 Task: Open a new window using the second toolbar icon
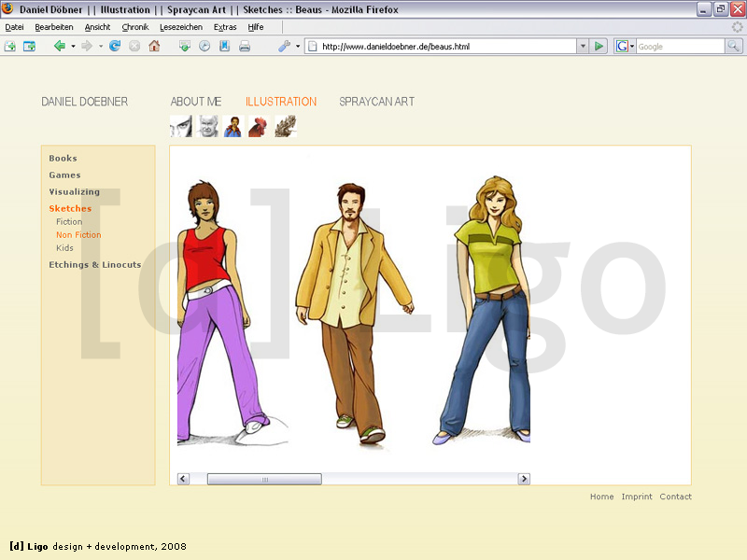tap(29, 46)
